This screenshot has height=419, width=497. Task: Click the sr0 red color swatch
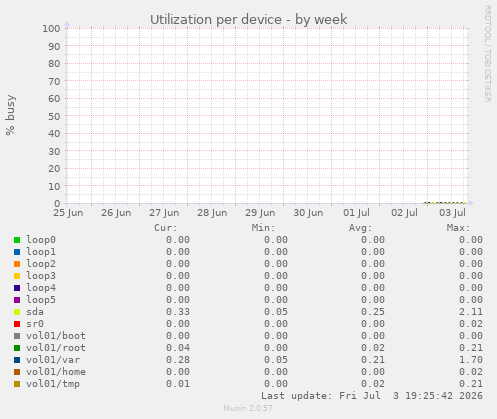[x=17, y=324]
